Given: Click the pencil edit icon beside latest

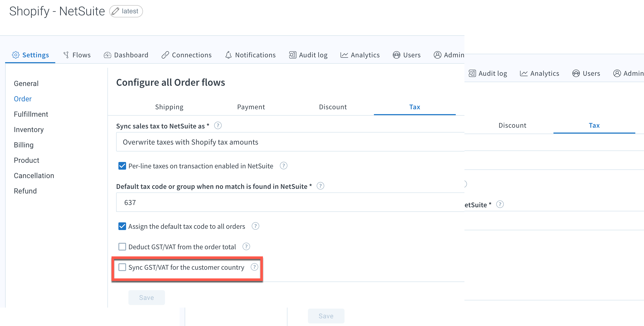Looking at the screenshot, I should (x=115, y=11).
